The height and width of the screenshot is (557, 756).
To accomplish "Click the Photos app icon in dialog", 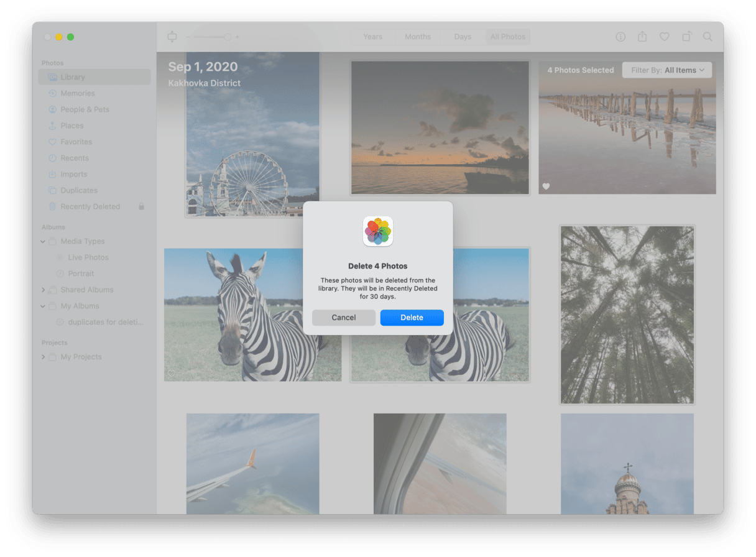I will click(x=377, y=231).
